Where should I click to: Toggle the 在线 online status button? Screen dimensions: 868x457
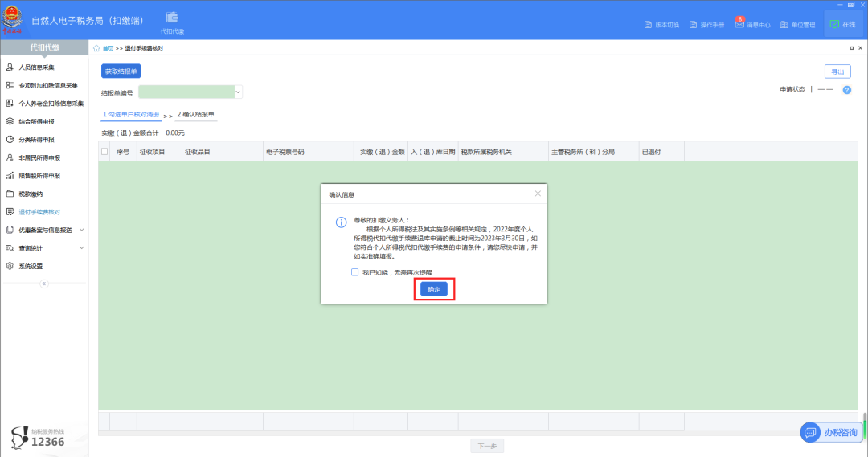[x=841, y=25]
